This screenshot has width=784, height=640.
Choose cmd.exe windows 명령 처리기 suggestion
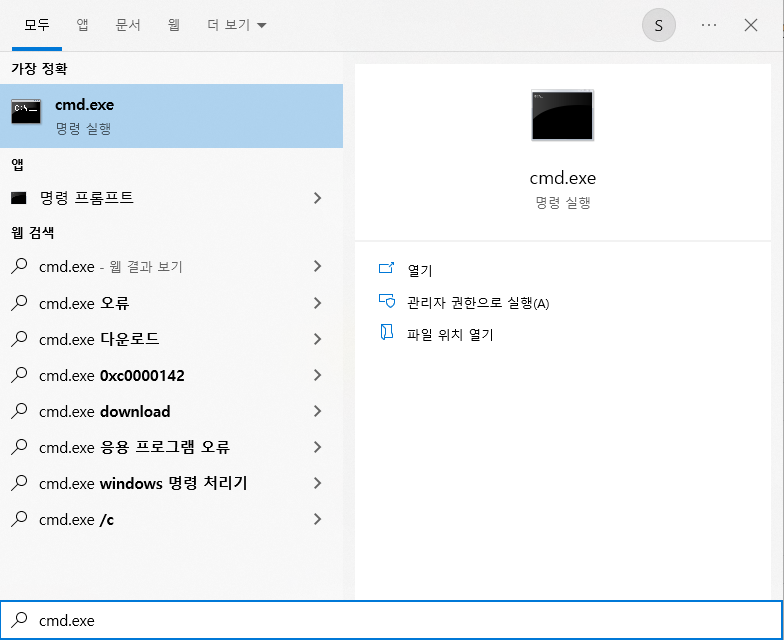click(x=172, y=483)
